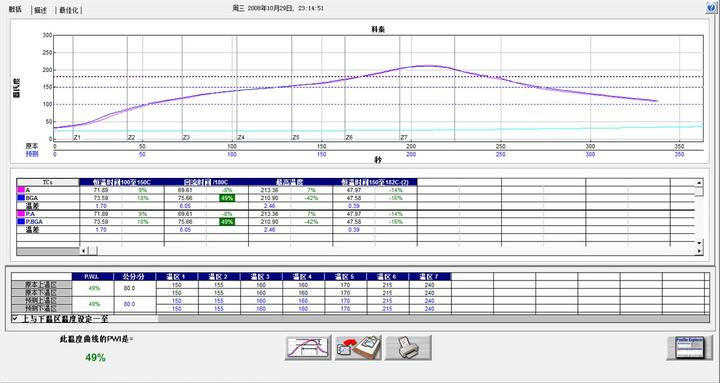720x383 pixels.
Task: Select the Z4 zone marker on the chart
Action: point(241,137)
